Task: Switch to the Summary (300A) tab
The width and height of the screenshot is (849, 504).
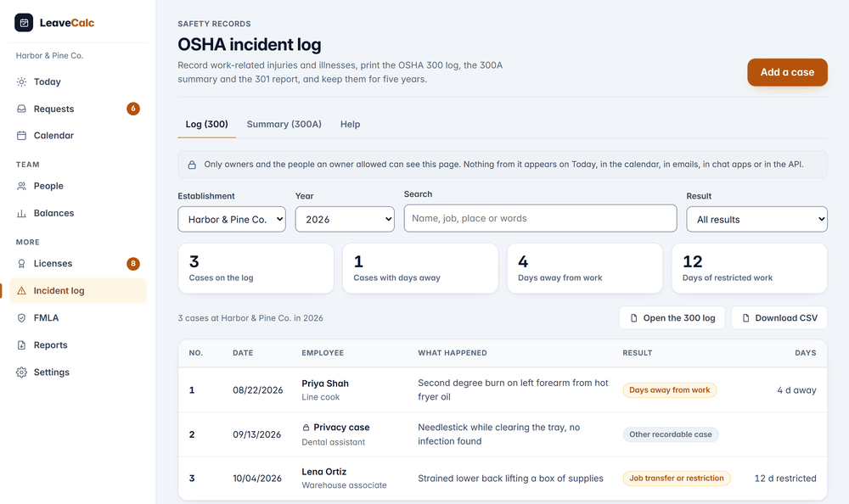Action: [284, 125]
